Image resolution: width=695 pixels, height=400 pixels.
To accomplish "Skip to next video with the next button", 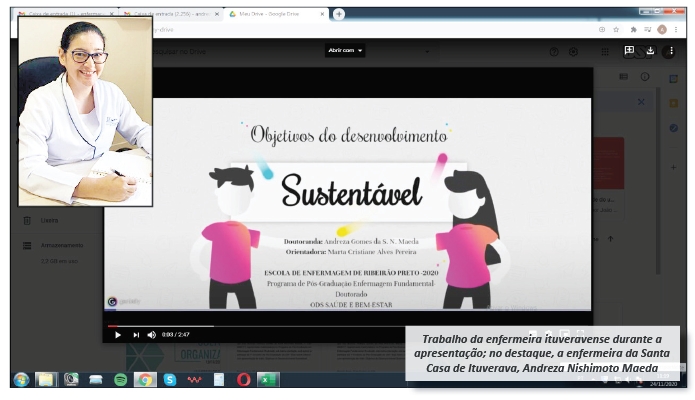I will click(x=136, y=335).
